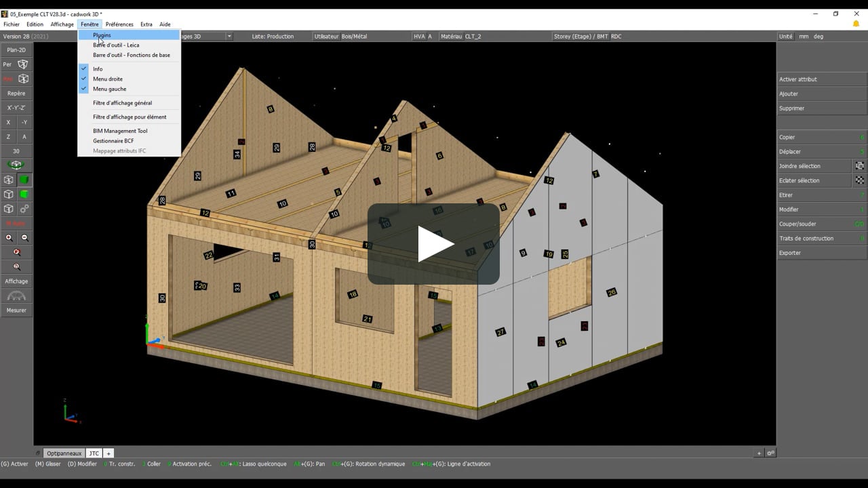Click the X'-Y'-Z' axes button

[x=16, y=108]
